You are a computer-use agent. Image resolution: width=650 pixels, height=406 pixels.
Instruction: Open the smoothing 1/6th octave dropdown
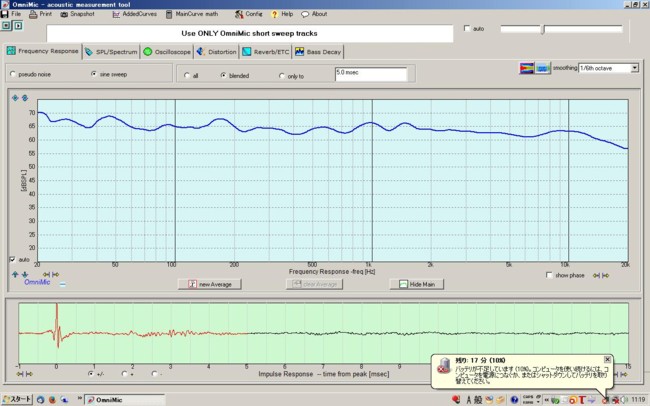pyautogui.click(x=609, y=68)
